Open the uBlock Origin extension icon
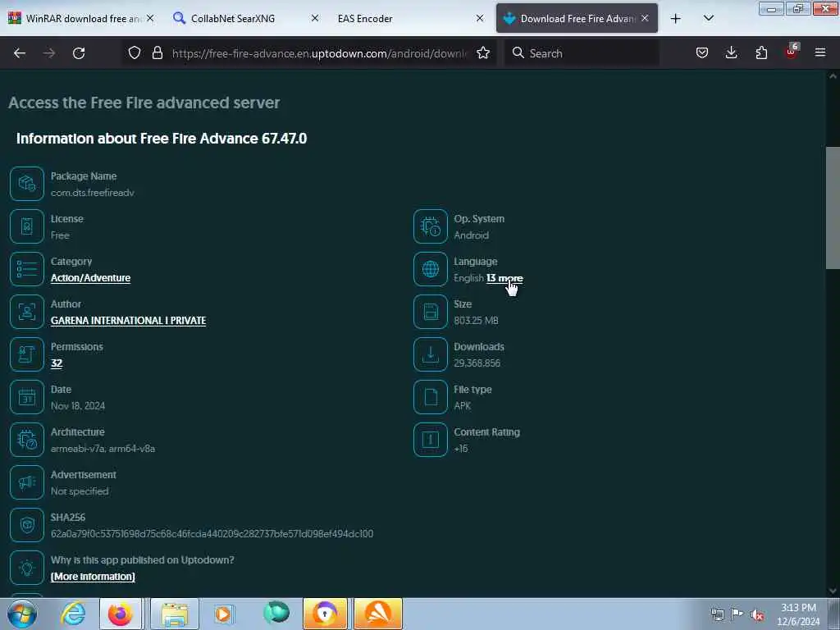Image resolution: width=840 pixels, height=630 pixels. click(x=792, y=52)
